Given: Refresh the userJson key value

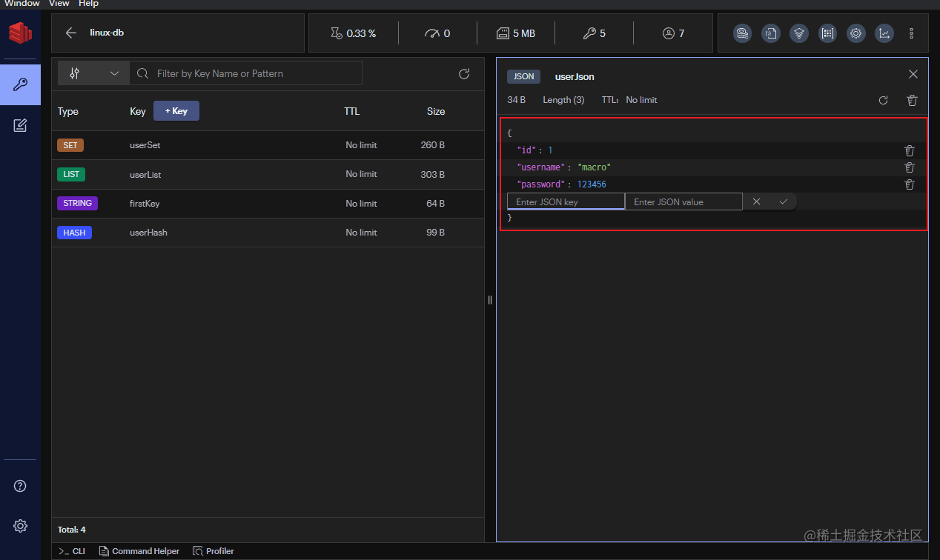Looking at the screenshot, I should tap(883, 100).
